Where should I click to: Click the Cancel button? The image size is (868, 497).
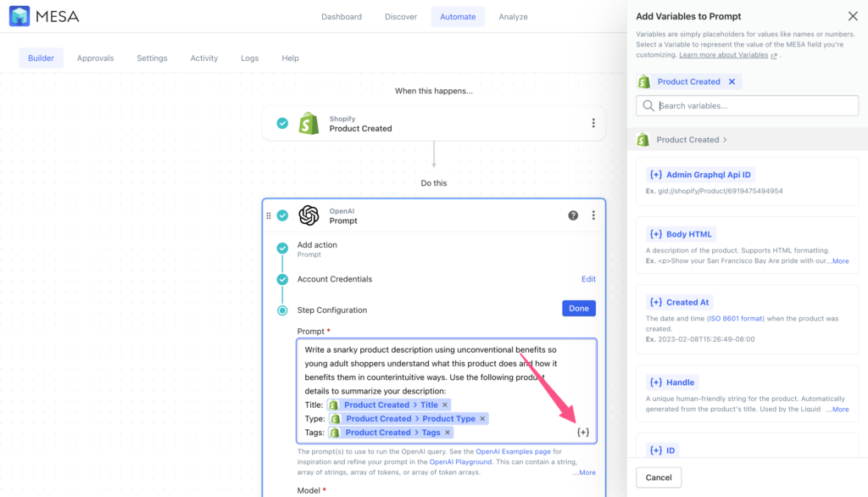[x=658, y=477]
